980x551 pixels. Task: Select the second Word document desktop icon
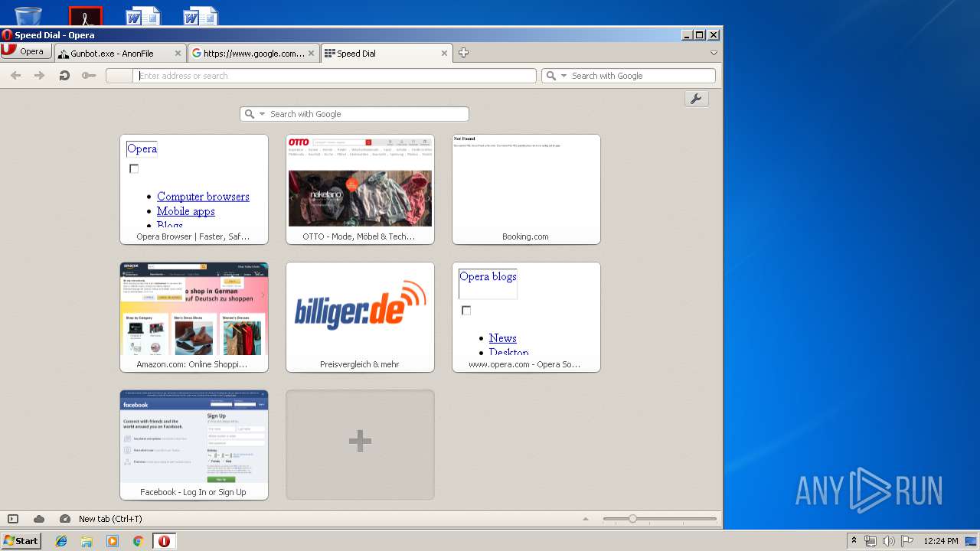(200, 15)
